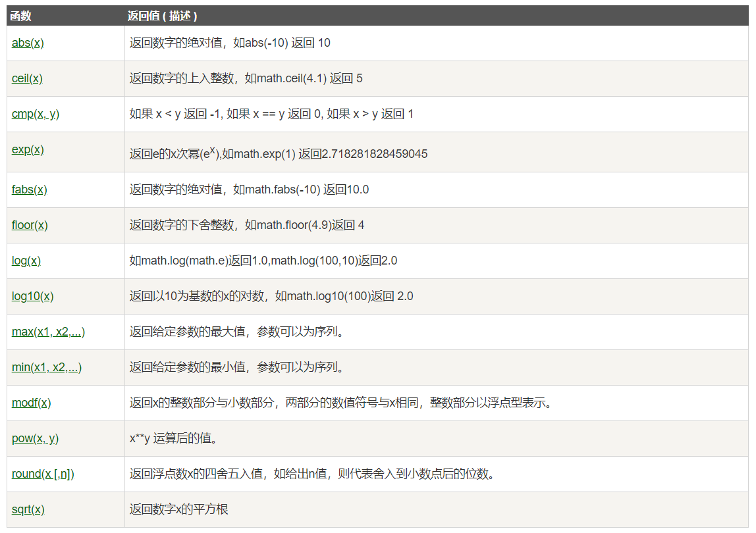Click the description starting 如果 x < y 返回 -1
The height and width of the screenshot is (533, 756).
(271, 114)
